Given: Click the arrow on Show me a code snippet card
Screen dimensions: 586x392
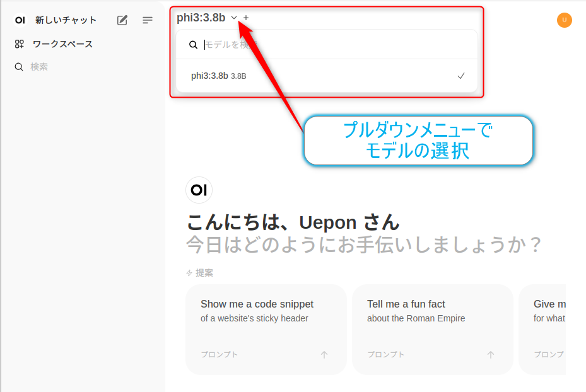Looking at the screenshot, I should coord(324,355).
